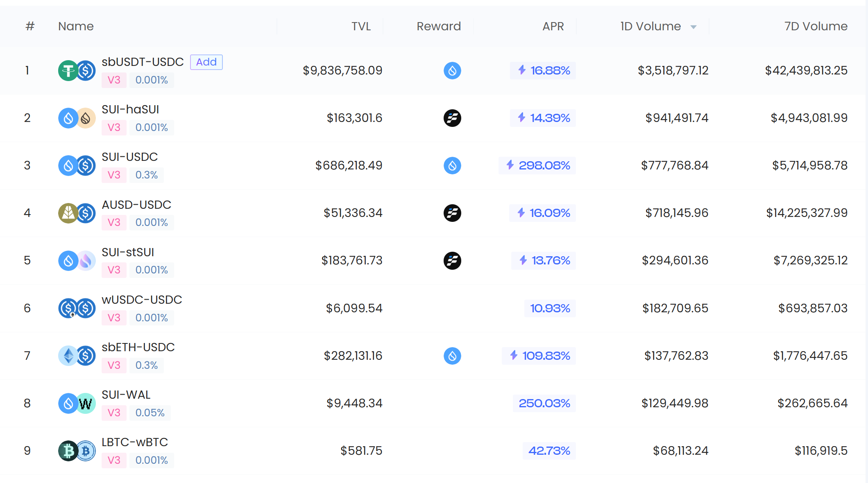Click the SUI reward icon in sbUSDT-USDC row

[452, 70]
